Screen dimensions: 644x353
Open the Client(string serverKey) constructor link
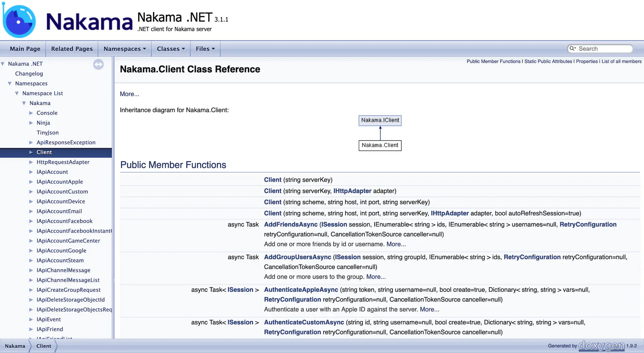273,180
